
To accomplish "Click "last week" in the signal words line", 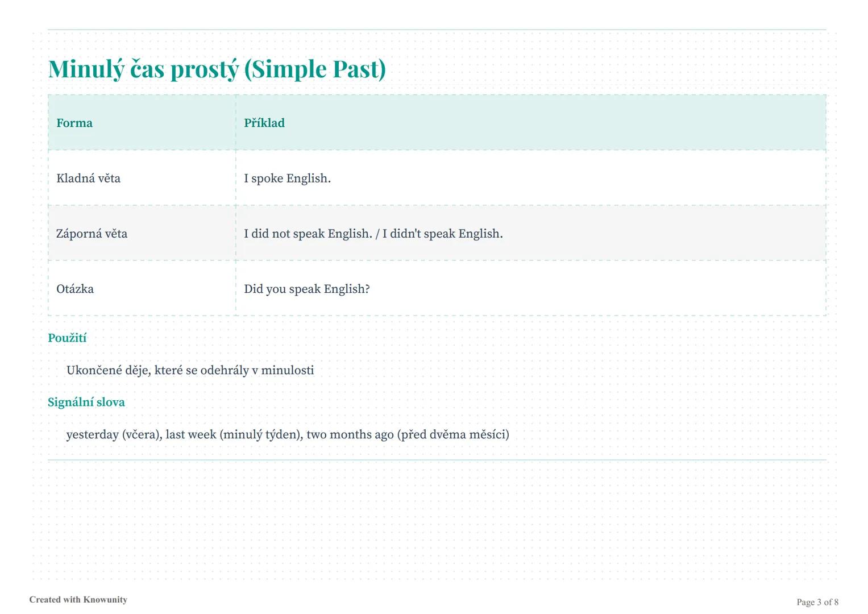I will (190, 435).
